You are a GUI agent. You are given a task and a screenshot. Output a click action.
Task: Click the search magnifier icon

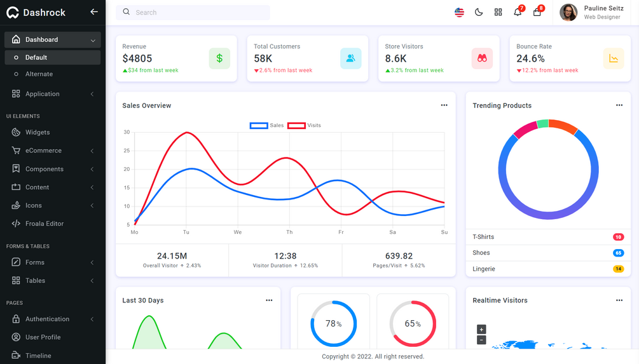tap(127, 12)
